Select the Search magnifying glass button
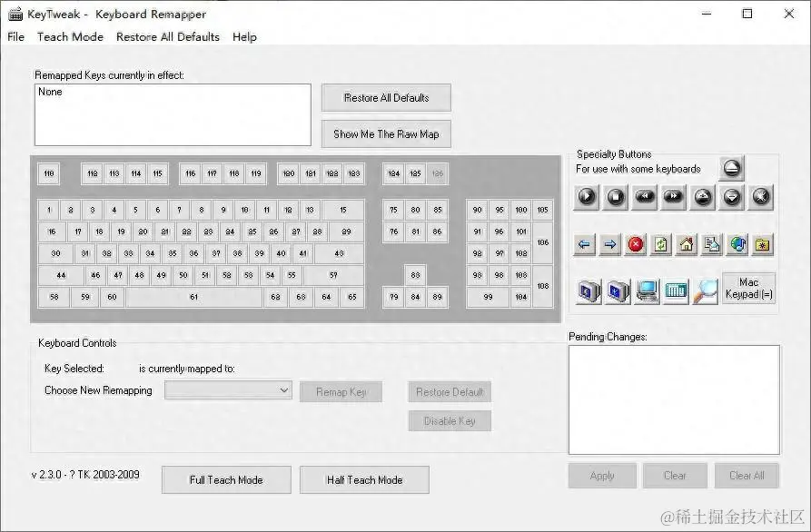 point(706,291)
